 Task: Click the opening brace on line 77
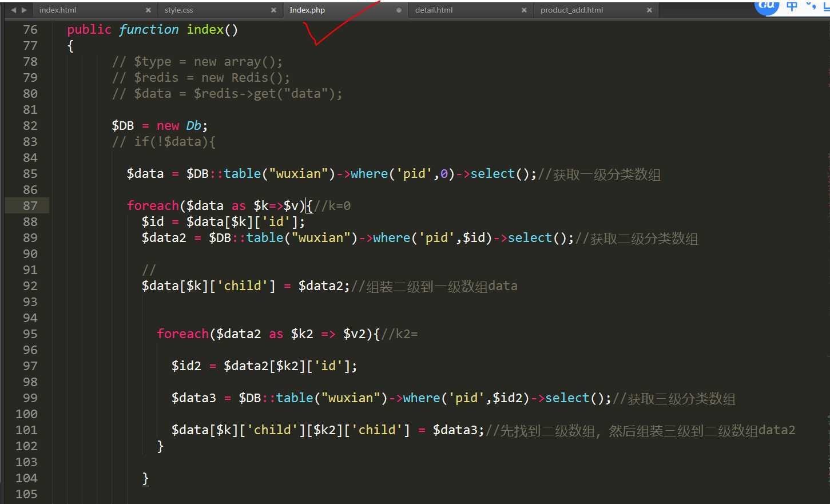[70, 46]
